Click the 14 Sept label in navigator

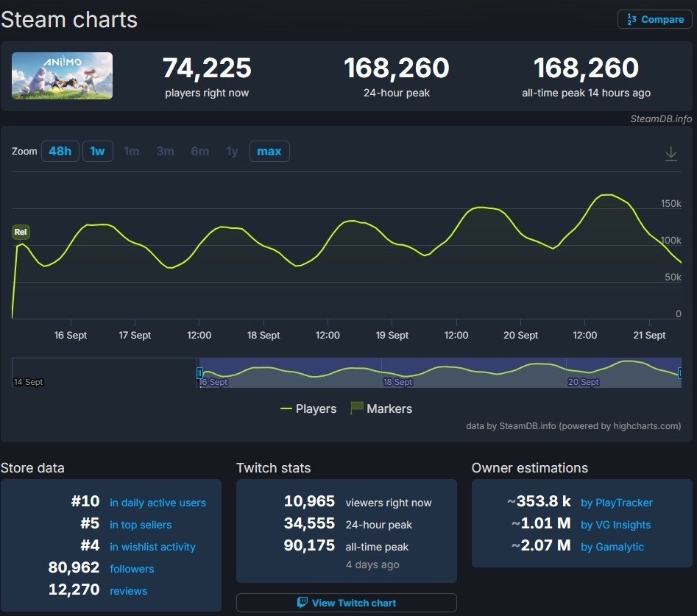(x=28, y=382)
